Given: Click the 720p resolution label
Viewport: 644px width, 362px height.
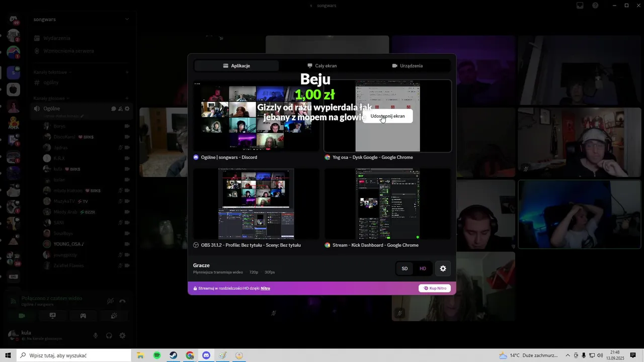Looking at the screenshot, I should point(254,273).
